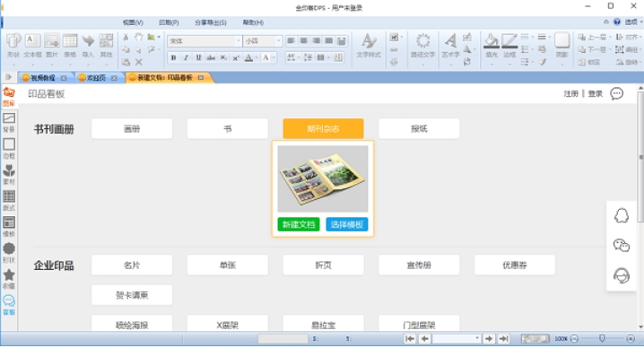Click the zoom slider handle in the status bar

(x=602, y=338)
